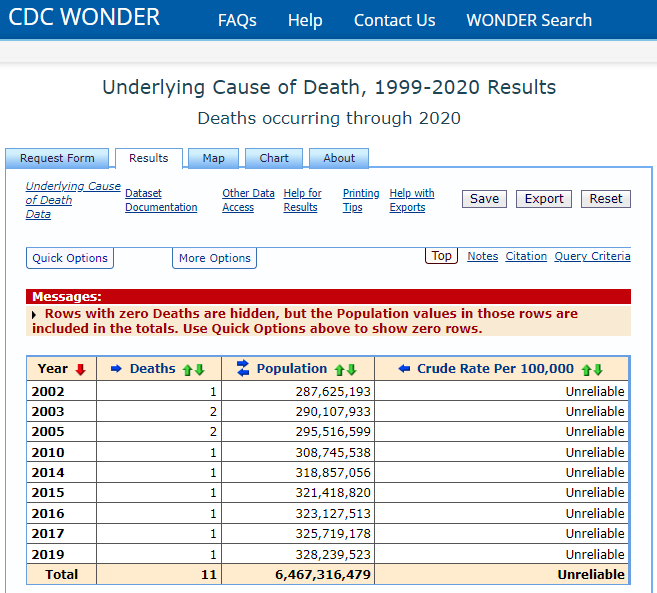Click total population 6,467,316,479
The height and width of the screenshot is (593, 657).
(323, 575)
